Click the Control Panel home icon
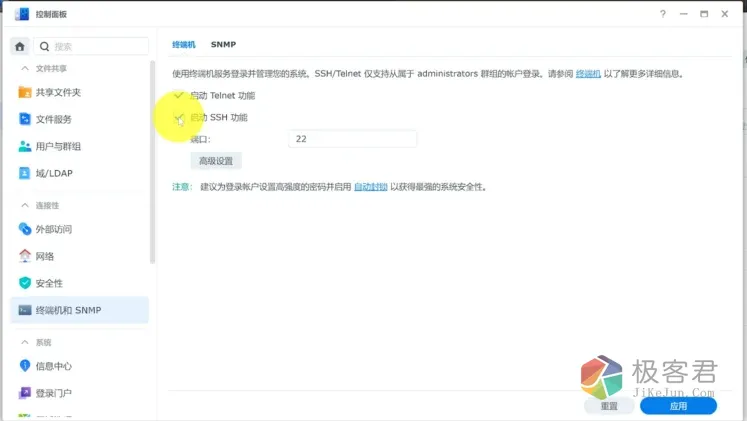 click(x=20, y=46)
